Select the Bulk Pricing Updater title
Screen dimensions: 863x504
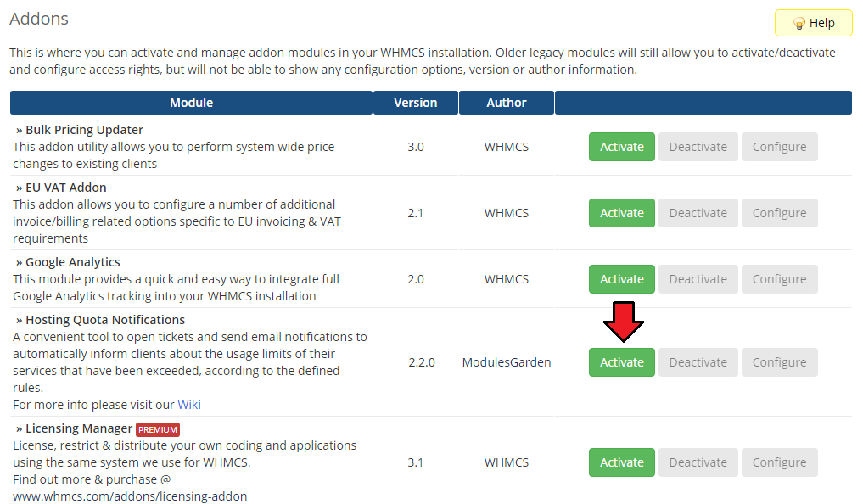(84, 130)
